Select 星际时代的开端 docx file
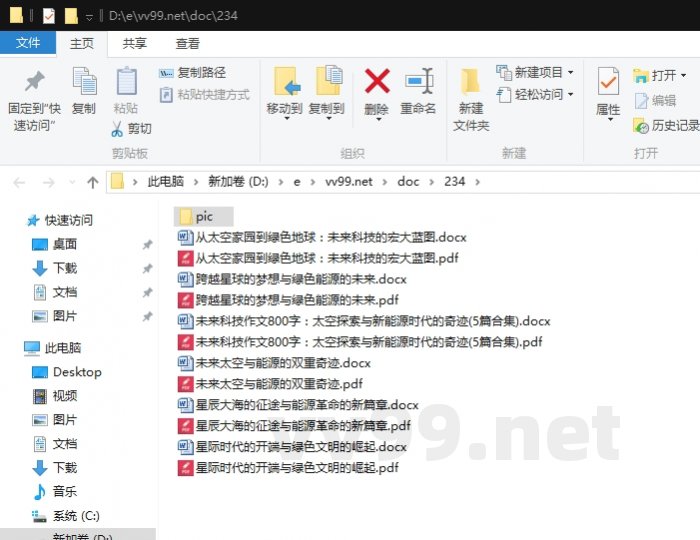700x540 pixels. [x=292, y=447]
